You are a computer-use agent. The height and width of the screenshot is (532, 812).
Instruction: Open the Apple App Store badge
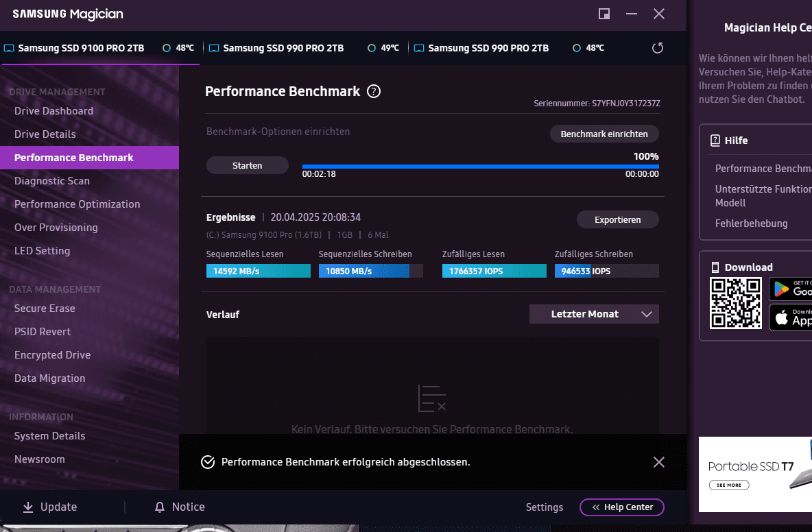(x=790, y=317)
